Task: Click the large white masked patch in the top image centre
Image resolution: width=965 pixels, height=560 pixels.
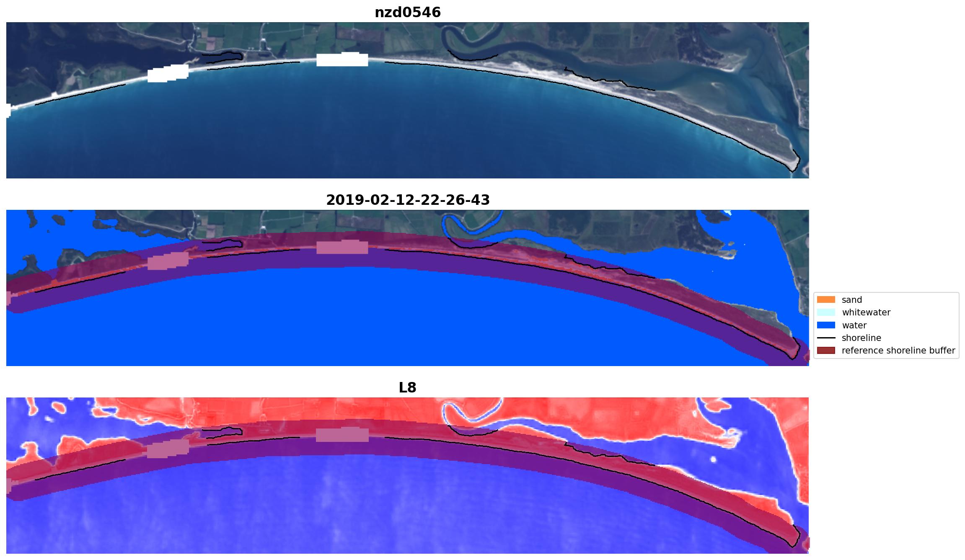Action: pos(342,60)
